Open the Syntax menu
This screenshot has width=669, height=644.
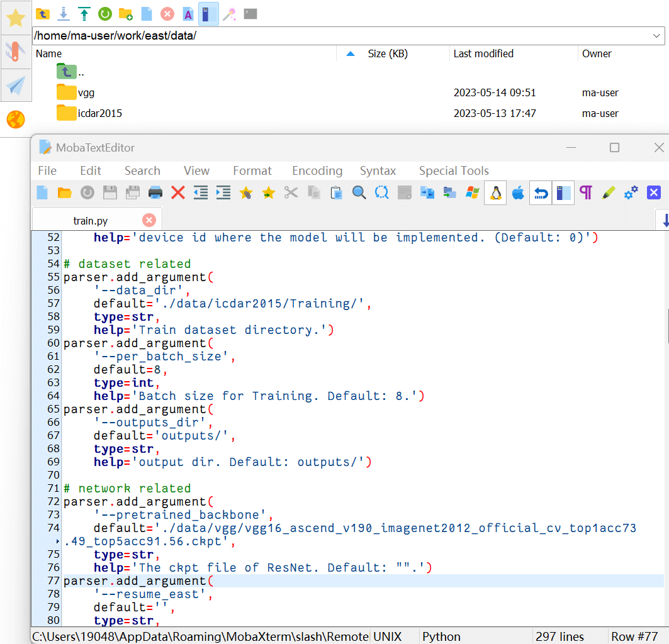click(378, 171)
